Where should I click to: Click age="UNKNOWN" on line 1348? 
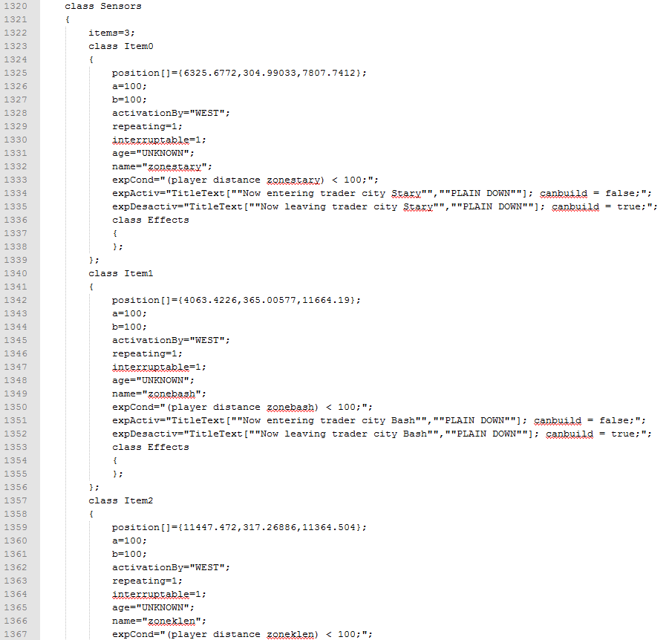point(153,380)
